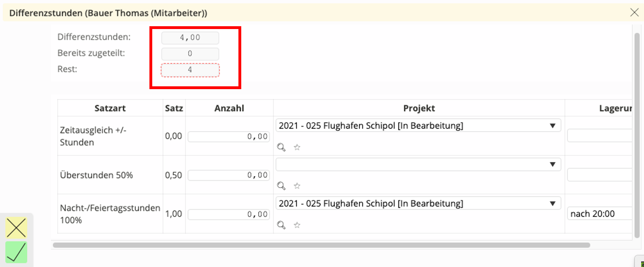Click the Anzahl field for Nacht-/Feiertagsstunden 100%
644x267 pixels.
[x=228, y=214]
